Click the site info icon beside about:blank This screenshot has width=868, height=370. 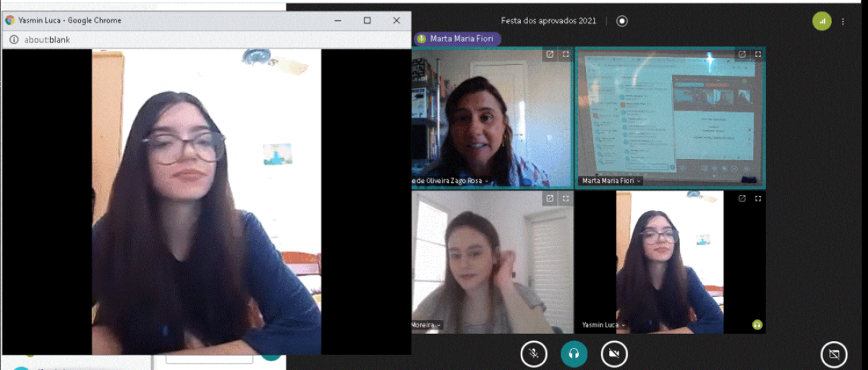coord(14,40)
